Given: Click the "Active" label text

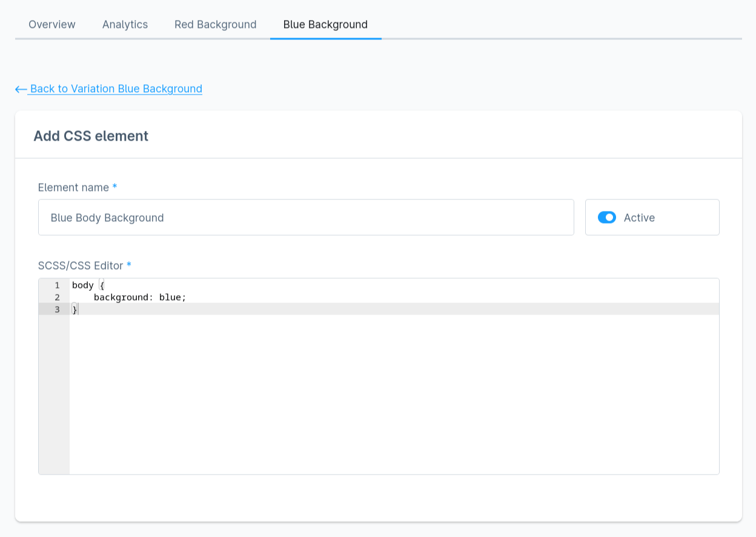Looking at the screenshot, I should coord(639,218).
